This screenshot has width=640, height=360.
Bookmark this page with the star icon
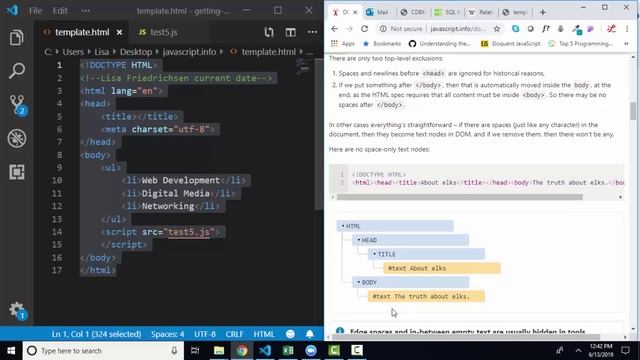click(x=497, y=29)
